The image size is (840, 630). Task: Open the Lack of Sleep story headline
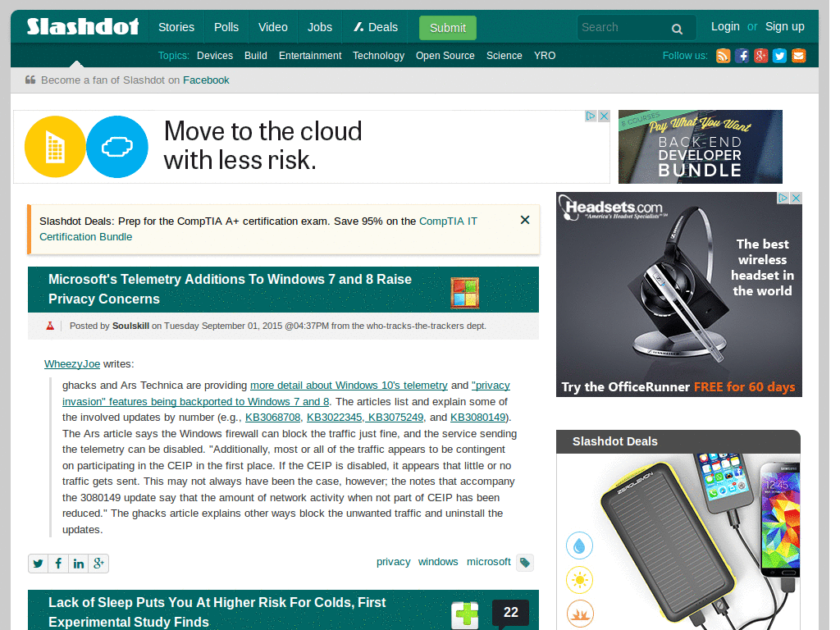click(217, 612)
